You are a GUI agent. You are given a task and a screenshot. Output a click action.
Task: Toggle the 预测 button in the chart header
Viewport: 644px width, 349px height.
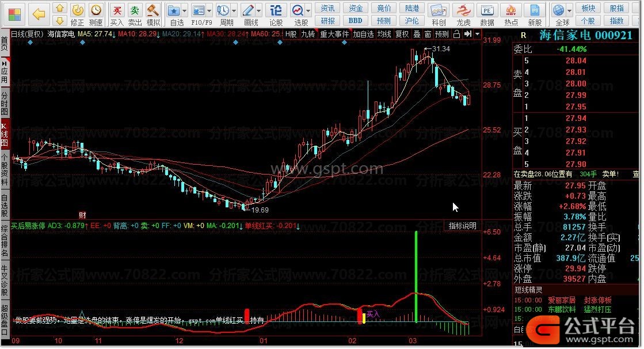pyautogui.click(x=442, y=34)
